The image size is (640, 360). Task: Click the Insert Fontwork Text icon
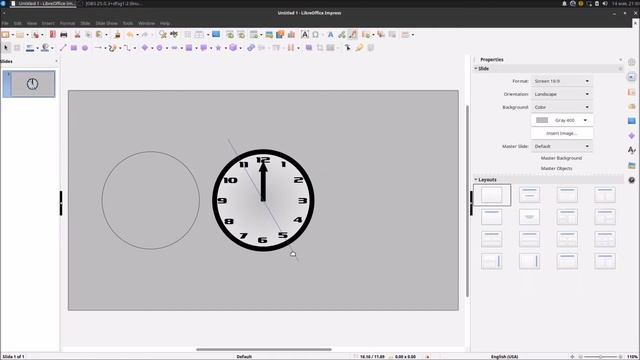point(331,35)
